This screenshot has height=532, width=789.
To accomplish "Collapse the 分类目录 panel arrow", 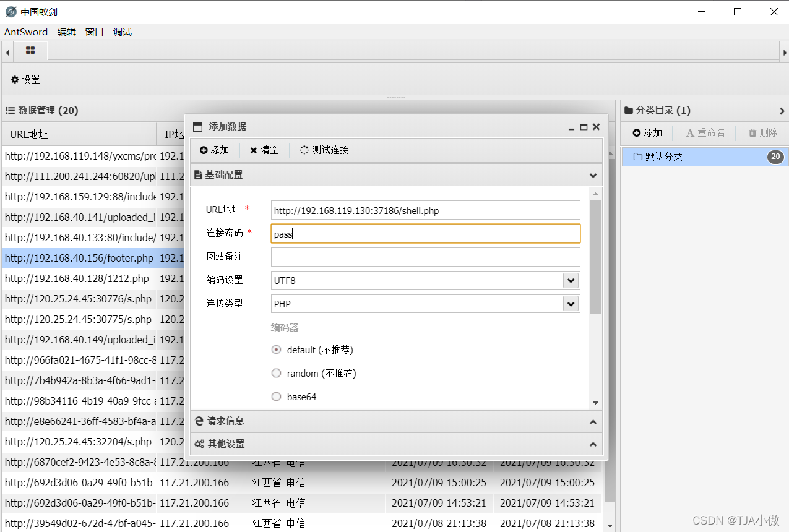I will click(782, 111).
